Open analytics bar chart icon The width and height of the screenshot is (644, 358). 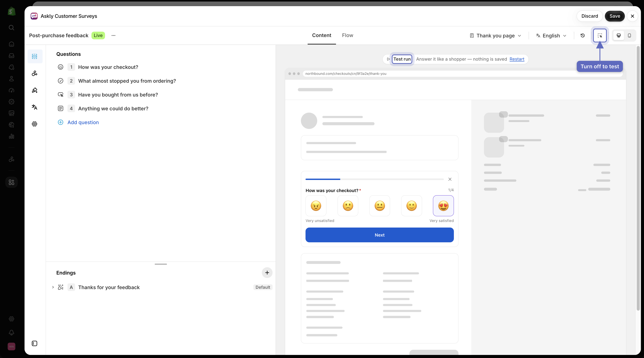(x=11, y=136)
